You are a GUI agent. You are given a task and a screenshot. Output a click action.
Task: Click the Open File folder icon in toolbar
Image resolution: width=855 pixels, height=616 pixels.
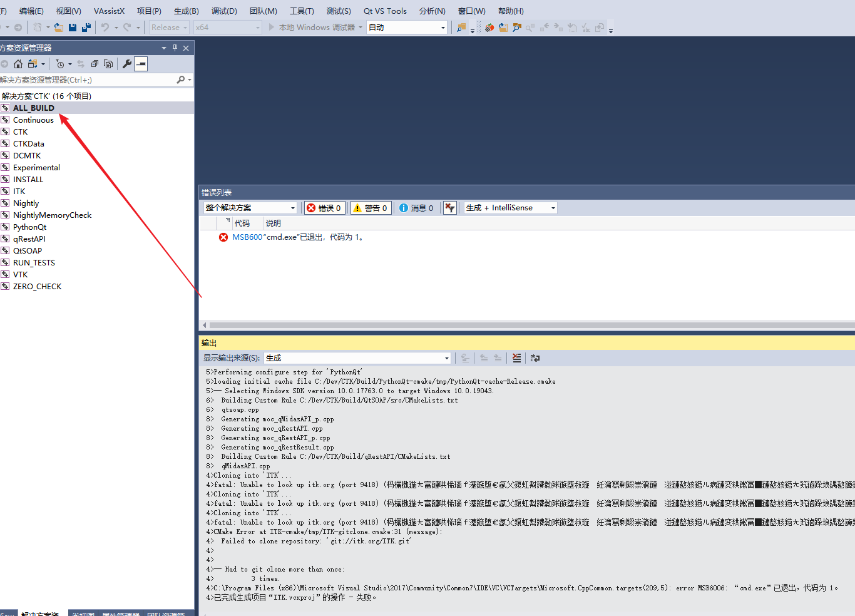coord(58,27)
